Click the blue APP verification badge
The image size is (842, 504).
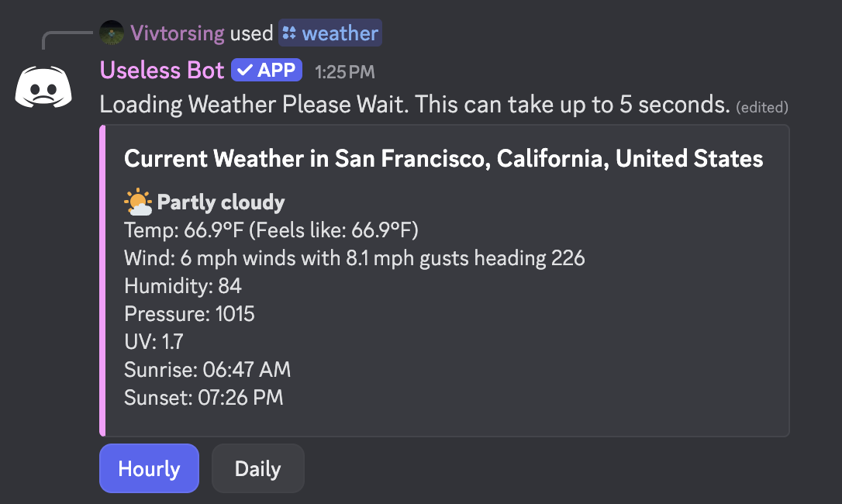[x=266, y=70]
